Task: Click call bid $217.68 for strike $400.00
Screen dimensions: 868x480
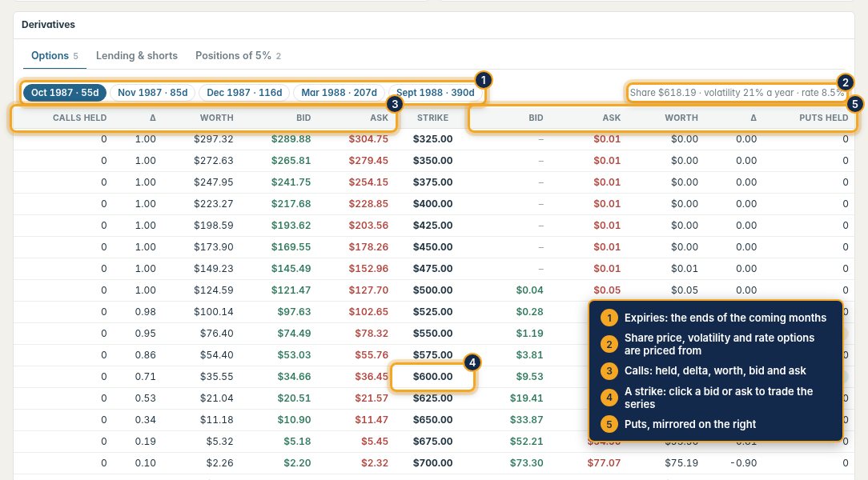Action: (291, 203)
